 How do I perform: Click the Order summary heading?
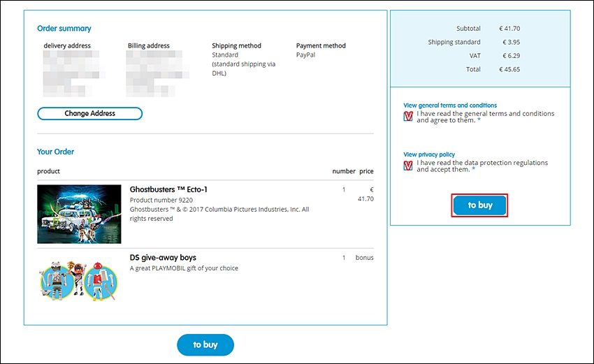tap(64, 29)
